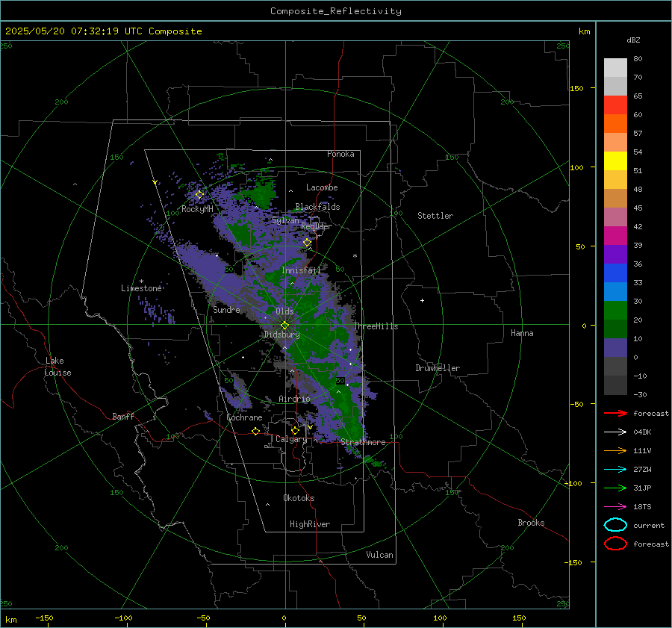This screenshot has height=628, width=672.
Task: Click the yellow diamond marker beside RockyMH
Action: coord(199,195)
